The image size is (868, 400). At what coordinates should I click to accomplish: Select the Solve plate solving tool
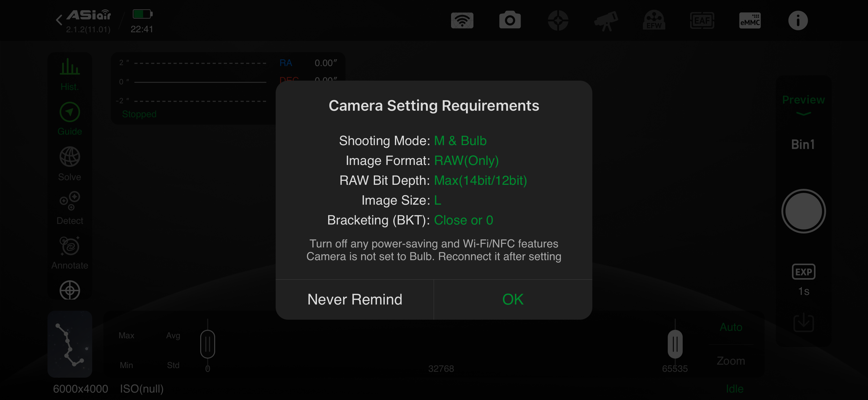[70, 164]
